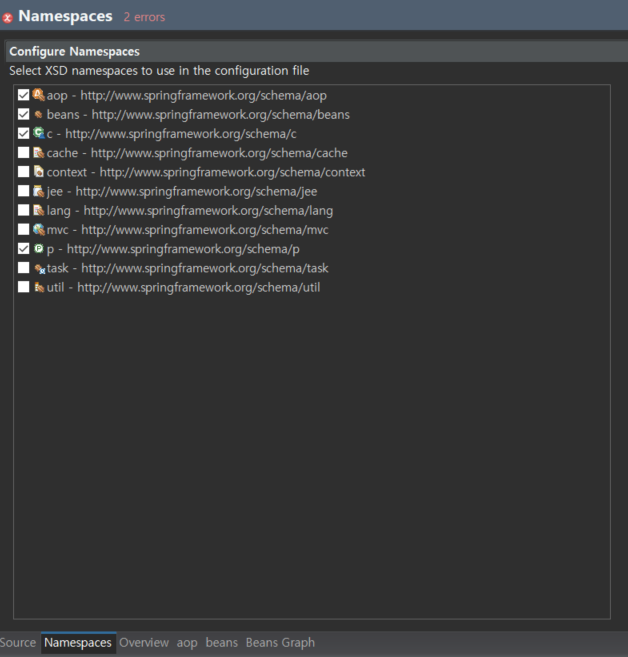Open the beans editor tab
This screenshot has width=628, height=657.
point(222,643)
